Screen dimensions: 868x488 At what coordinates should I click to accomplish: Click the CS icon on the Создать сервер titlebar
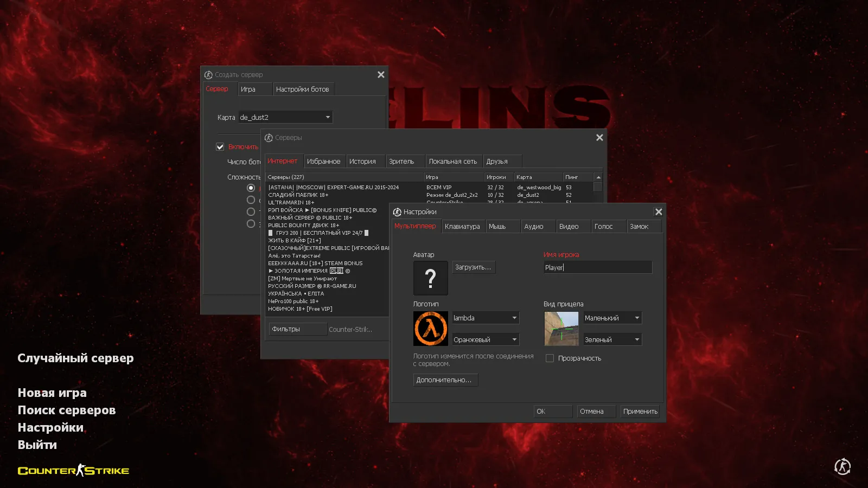point(209,74)
